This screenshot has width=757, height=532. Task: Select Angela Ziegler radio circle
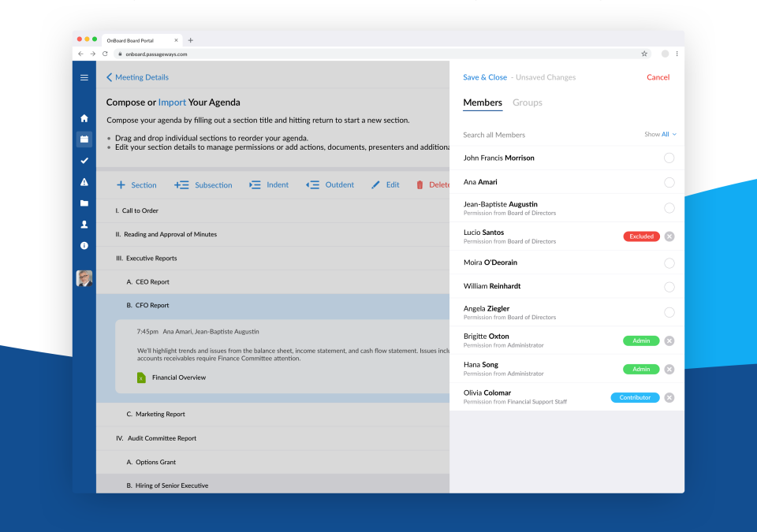click(669, 312)
